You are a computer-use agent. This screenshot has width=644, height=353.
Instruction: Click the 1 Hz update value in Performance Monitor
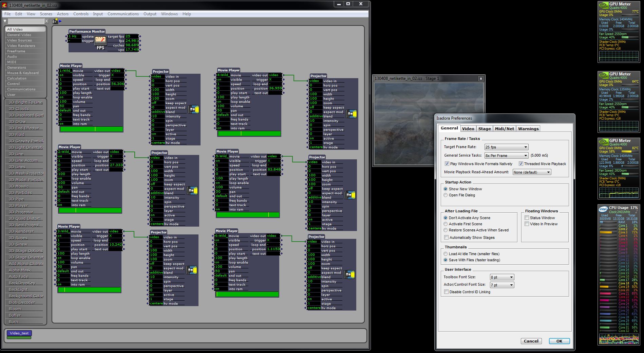point(74,36)
